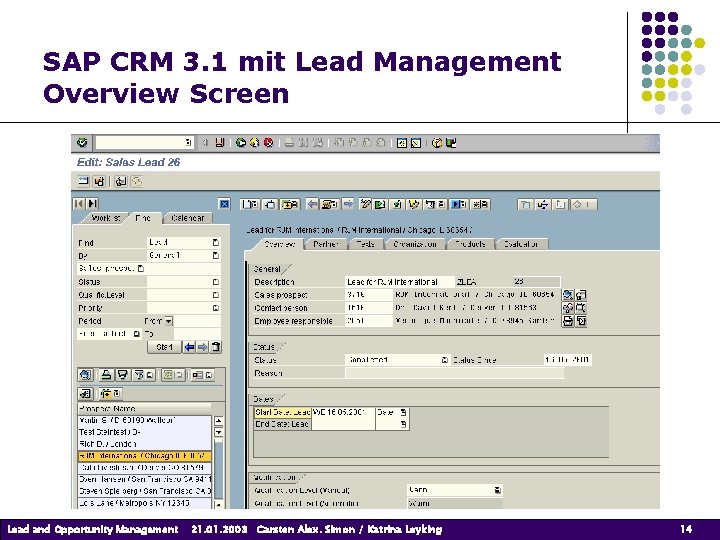Select the Steven Spielberg / San Francisco row
720x540 pixels.
tap(144, 491)
